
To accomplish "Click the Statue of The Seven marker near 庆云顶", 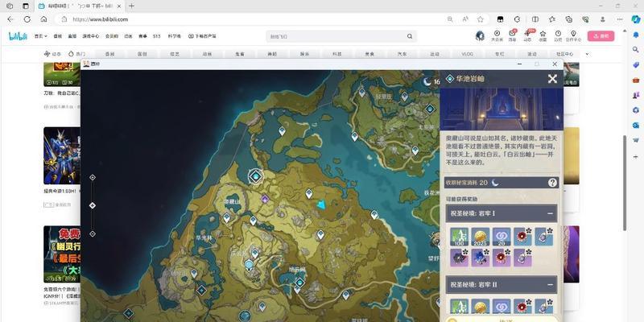I will (x=249, y=265).
